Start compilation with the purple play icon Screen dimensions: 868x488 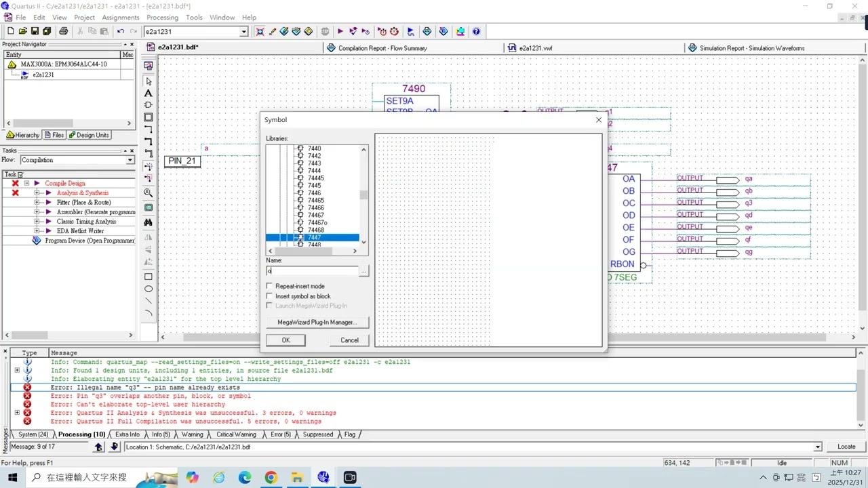[x=340, y=31]
